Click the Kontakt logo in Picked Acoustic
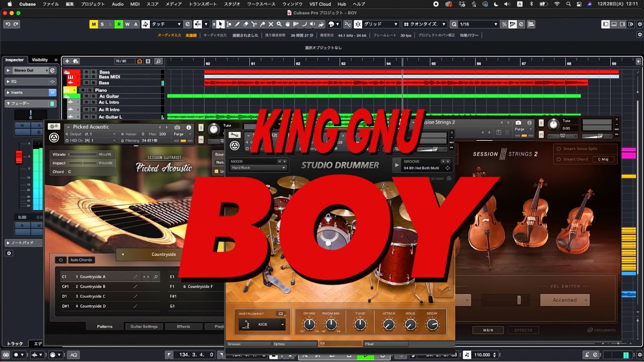 (54, 138)
